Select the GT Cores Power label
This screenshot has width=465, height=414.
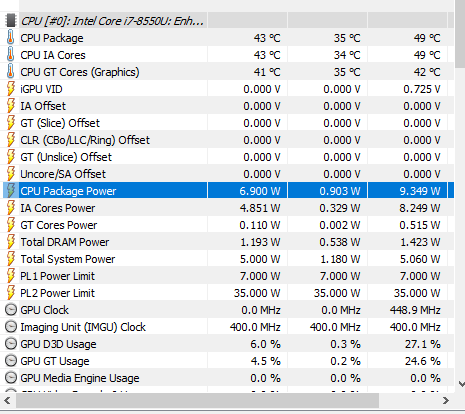point(59,225)
